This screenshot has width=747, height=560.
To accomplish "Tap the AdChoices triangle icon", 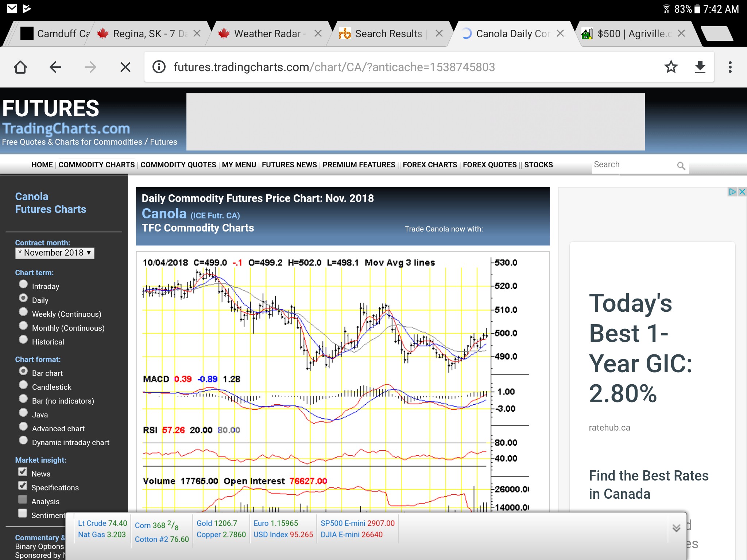I will (732, 192).
